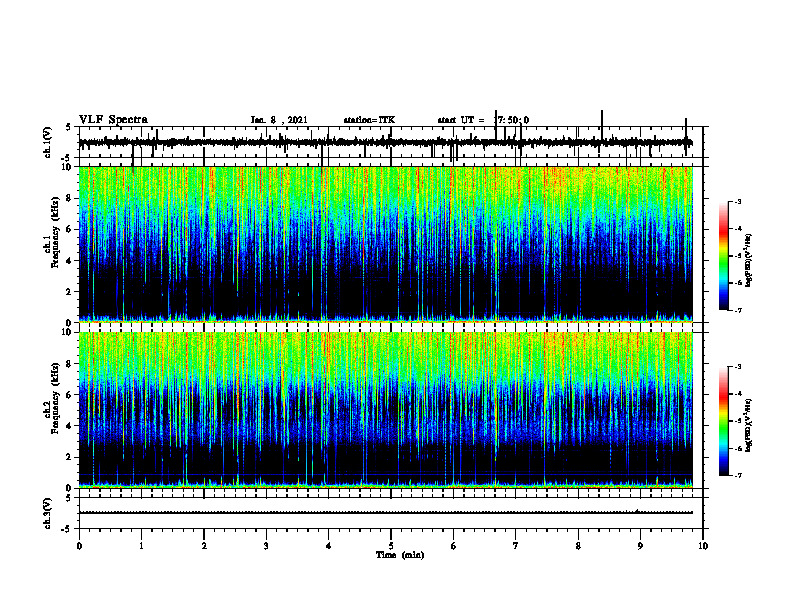Click the ch.2 spectrogram color bar
Screen dimensions: 792x612
pyautogui.click(x=723, y=421)
